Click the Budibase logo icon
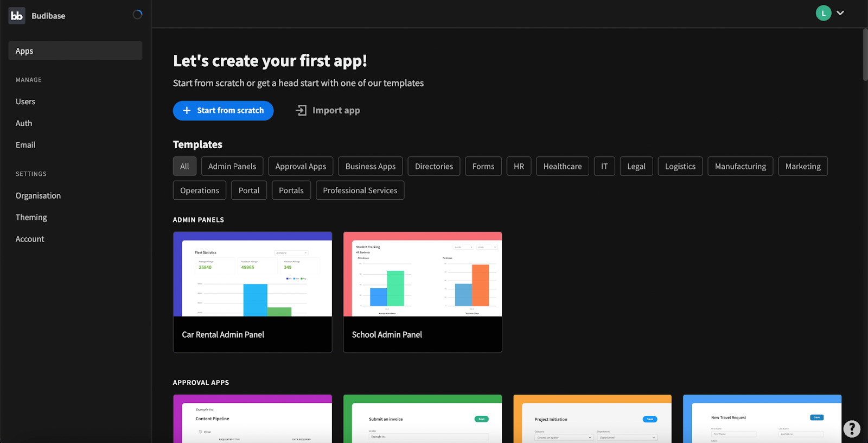This screenshot has height=443, width=868. [17, 16]
